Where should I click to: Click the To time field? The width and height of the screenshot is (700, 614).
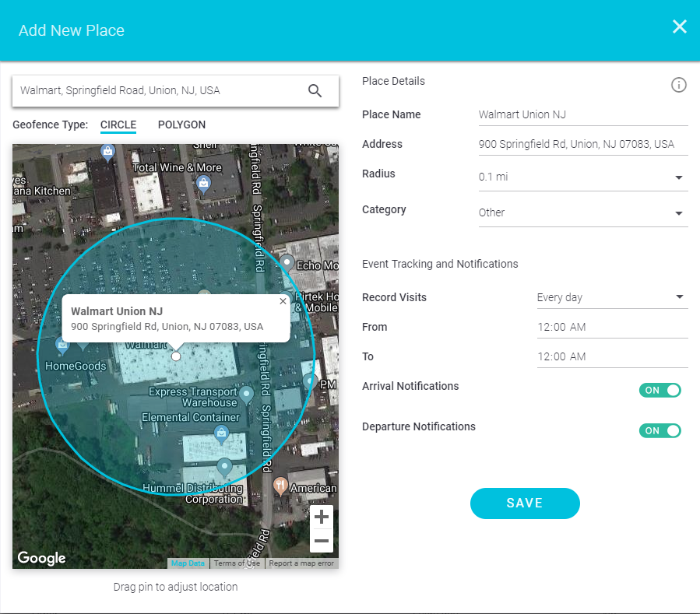613,356
